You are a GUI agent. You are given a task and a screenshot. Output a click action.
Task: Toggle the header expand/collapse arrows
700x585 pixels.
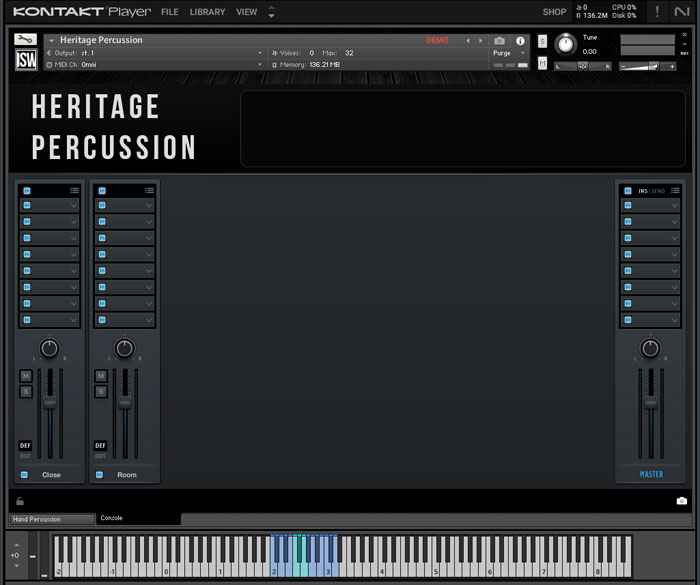point(271,12)
